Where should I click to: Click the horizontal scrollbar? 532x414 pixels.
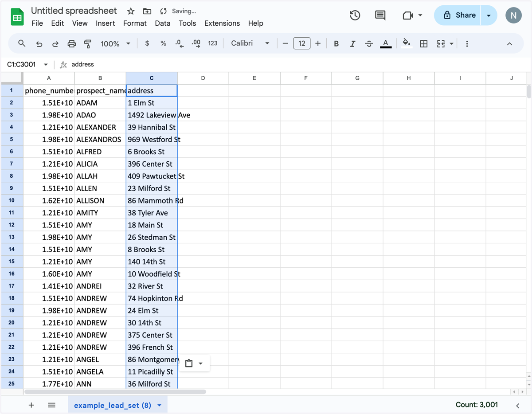pos(115,392)
